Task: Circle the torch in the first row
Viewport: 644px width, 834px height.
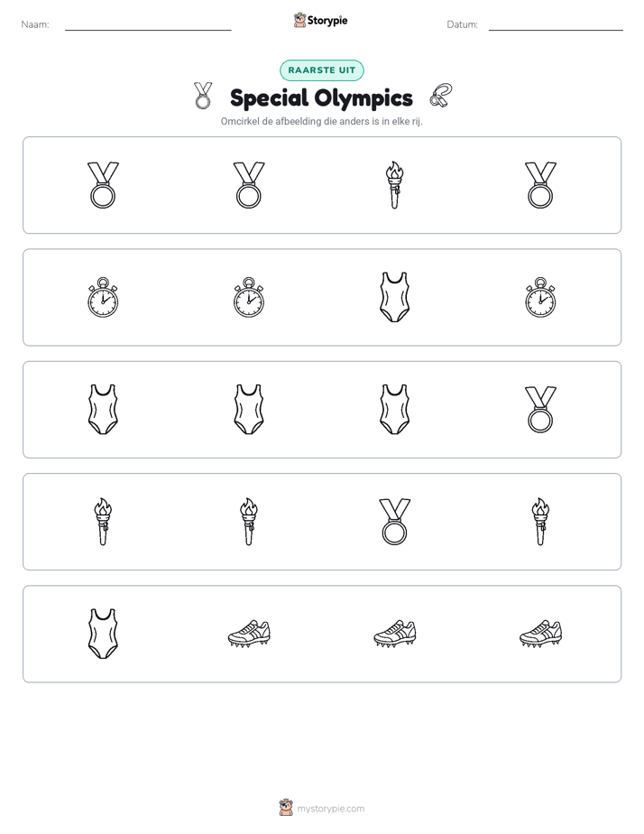Action: coord(394,185)
